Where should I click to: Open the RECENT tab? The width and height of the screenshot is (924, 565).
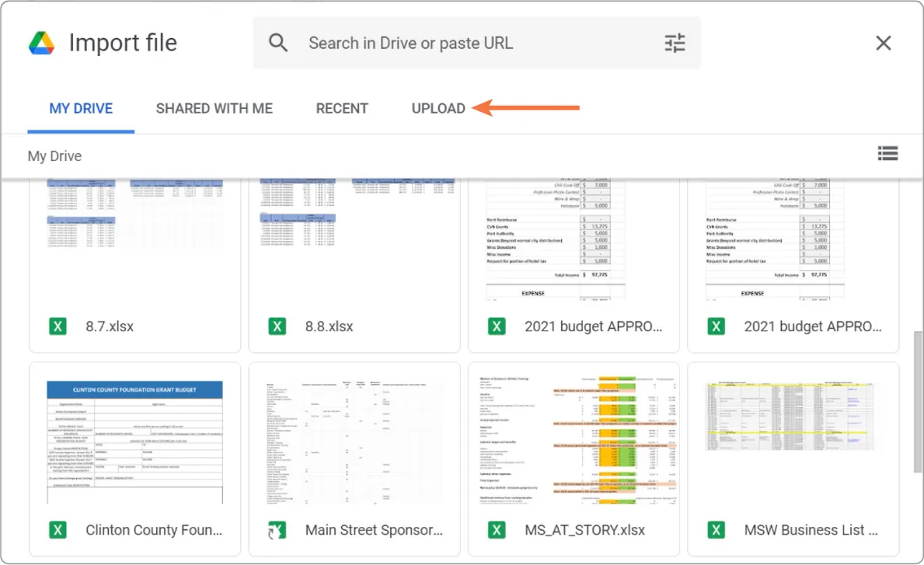342,108
